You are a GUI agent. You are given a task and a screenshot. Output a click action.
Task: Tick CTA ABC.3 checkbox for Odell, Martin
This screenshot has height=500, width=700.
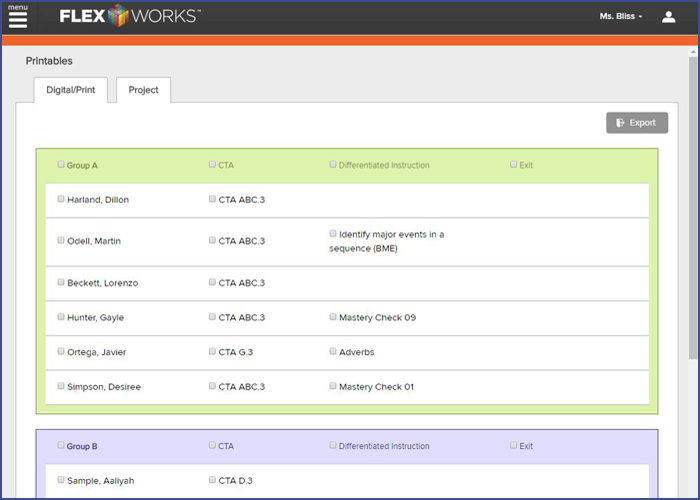click(x=212, y=240)
